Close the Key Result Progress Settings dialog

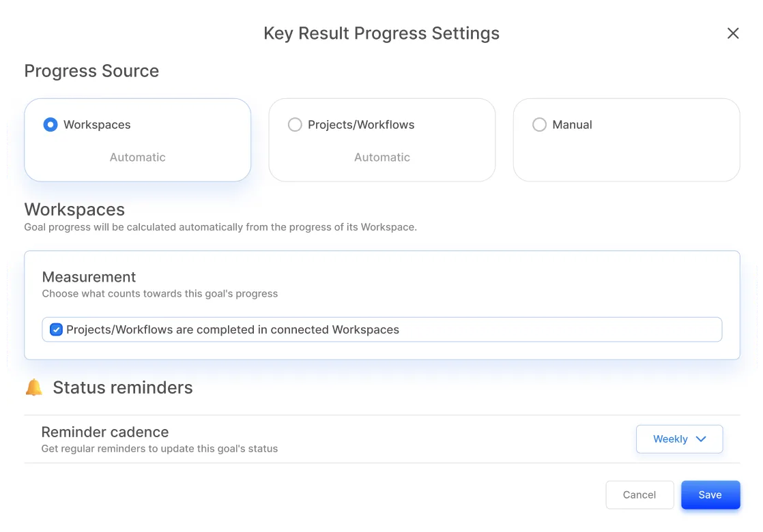[x=733, y=33]
